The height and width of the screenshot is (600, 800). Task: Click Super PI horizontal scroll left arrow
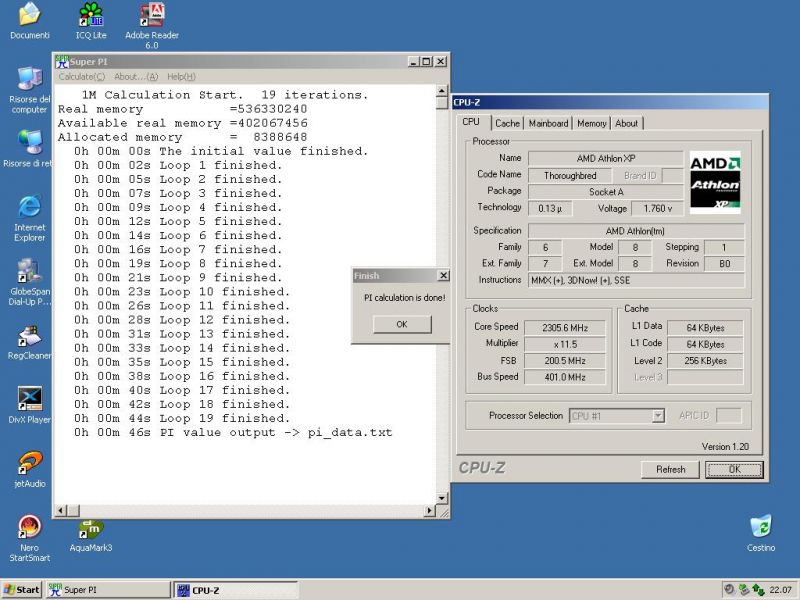click(61, 510)
